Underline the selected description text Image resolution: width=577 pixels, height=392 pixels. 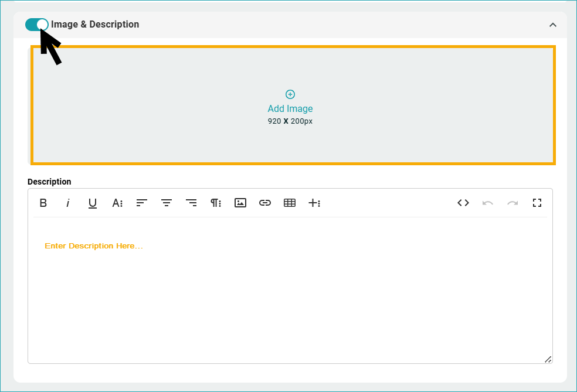click(x=93, y=203)
